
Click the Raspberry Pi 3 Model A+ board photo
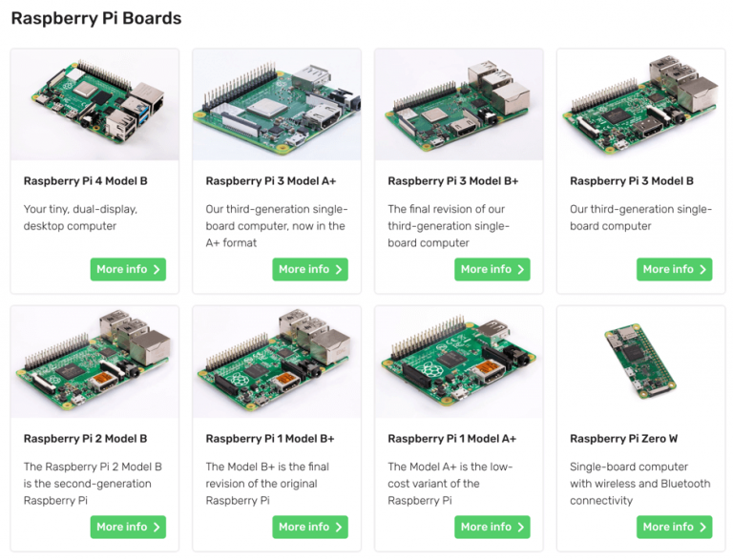[277, 105]
